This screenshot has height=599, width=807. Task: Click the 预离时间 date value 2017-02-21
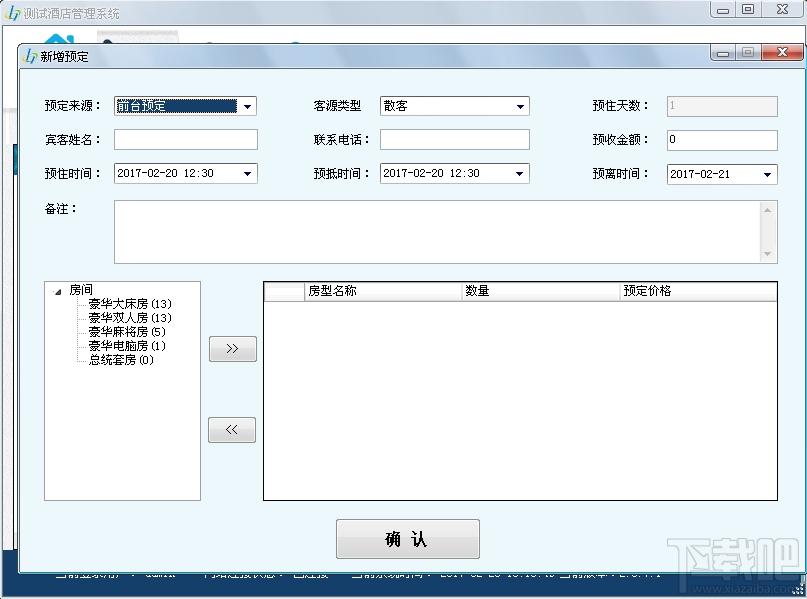click(x=699, y=174)
